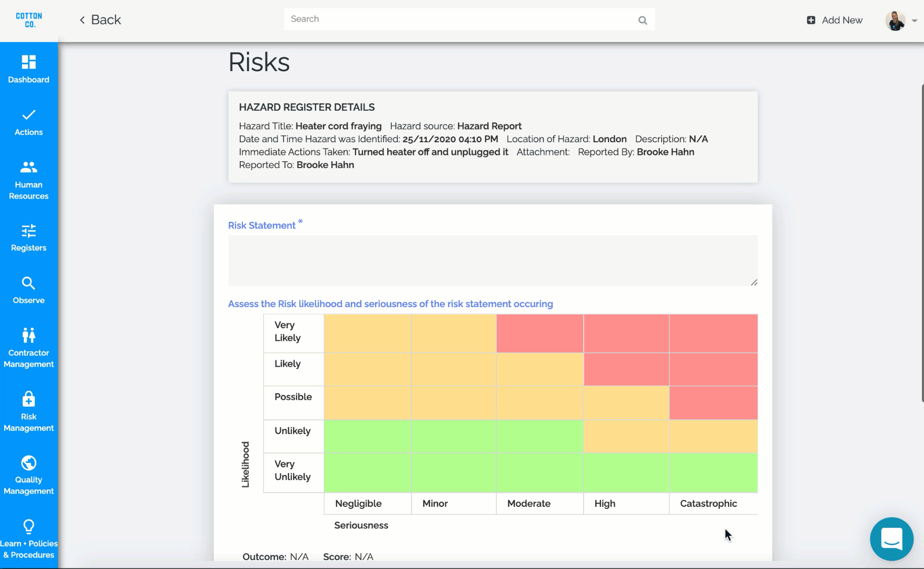Viewport: 924px width, 569px height.
Task: Expand the user profile dropdown arrow
Action: tap(915, 21)
